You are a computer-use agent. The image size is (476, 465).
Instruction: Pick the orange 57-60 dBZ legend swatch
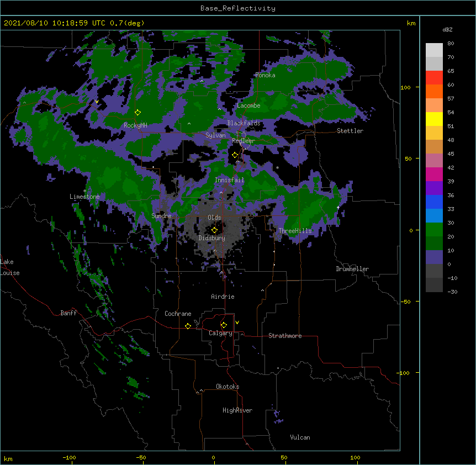click(434, 91)
